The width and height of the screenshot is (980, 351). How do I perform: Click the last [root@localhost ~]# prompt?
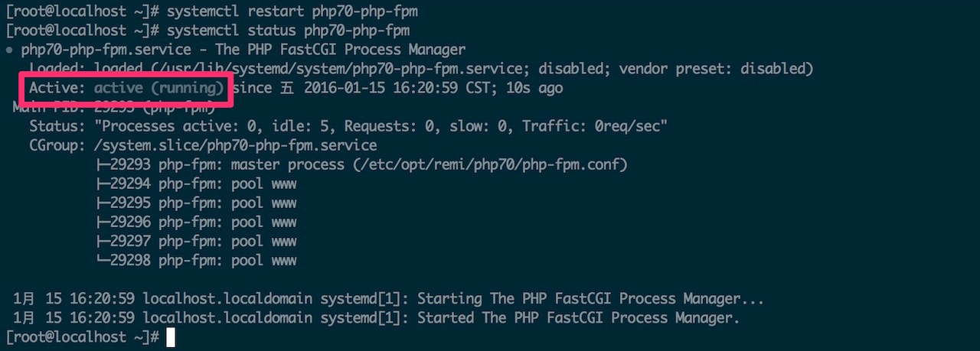pos(82,336)
